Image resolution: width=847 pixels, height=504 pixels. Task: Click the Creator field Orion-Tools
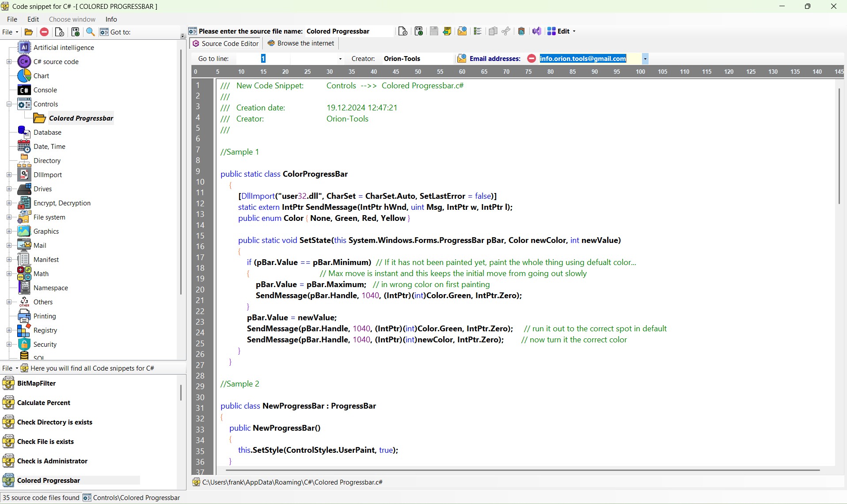418,58
